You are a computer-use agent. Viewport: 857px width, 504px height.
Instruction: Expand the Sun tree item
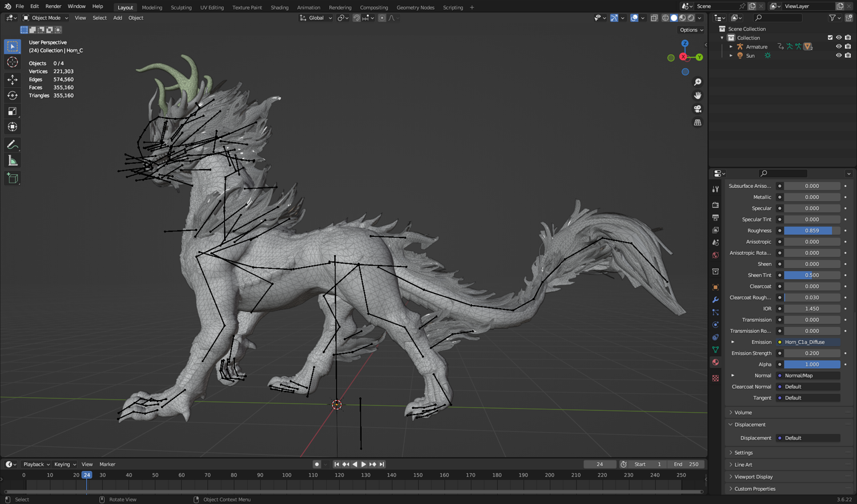pos(731,55)
